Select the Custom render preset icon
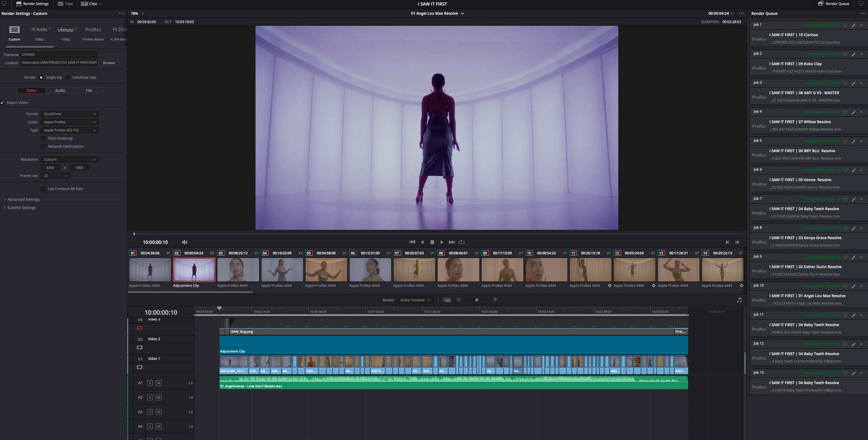 tap(14, 30)
